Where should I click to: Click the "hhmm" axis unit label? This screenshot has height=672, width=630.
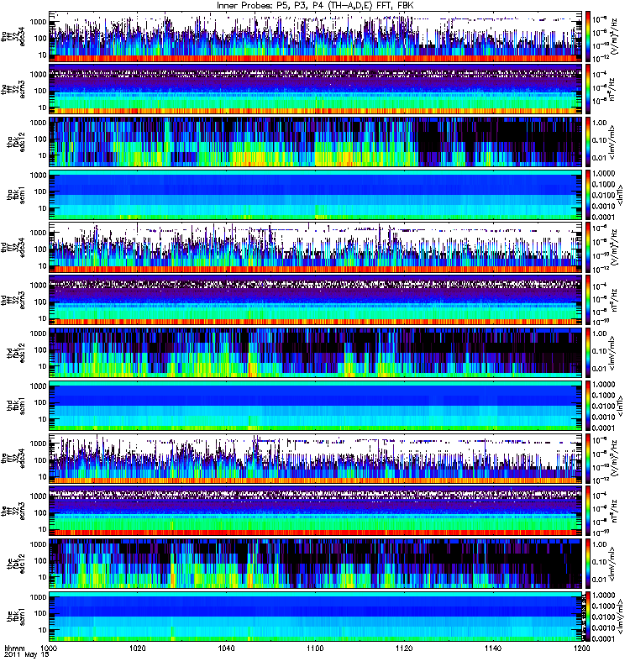pos(14,648)
